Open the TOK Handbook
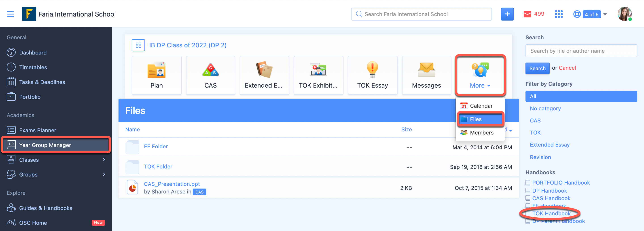The width and height of the screenshot is (644, 231). pos(551,214)
